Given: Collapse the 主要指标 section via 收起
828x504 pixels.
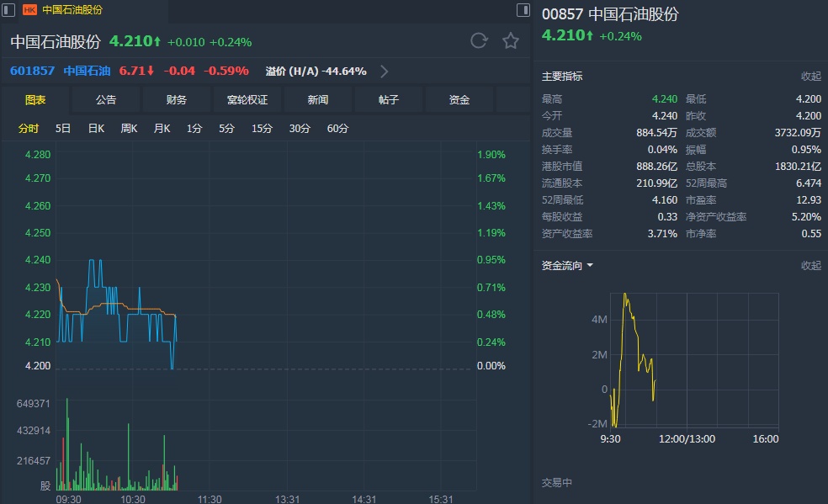Looking at the screenshot, I should (x=810, y=77).
